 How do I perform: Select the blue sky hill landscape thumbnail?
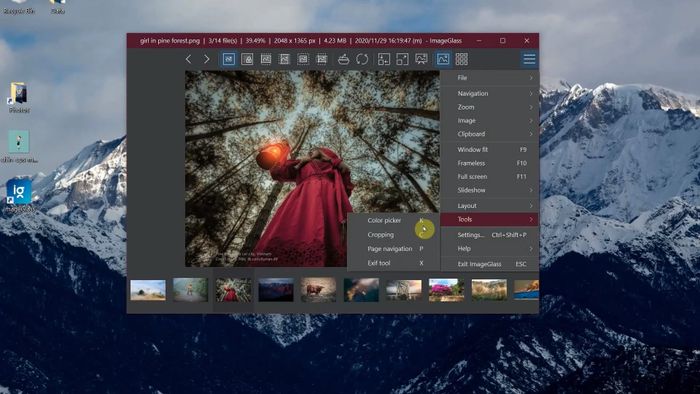click(x=148, y=290)
